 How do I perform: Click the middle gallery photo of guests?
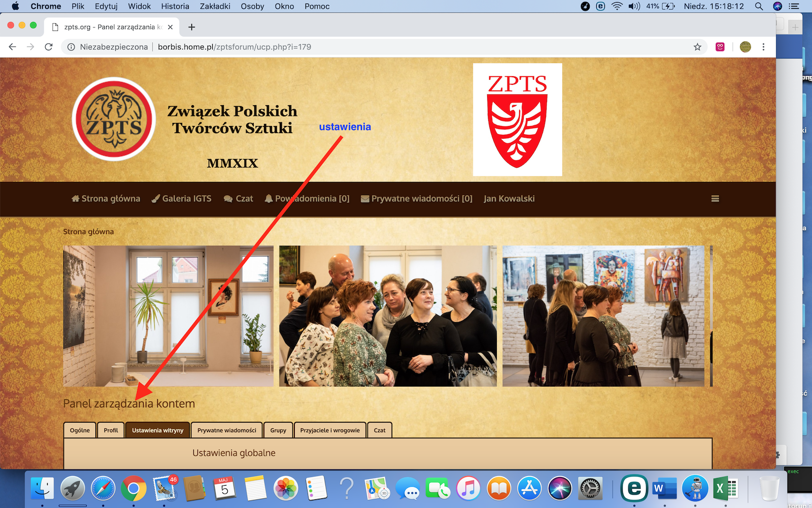pos(388,316)
